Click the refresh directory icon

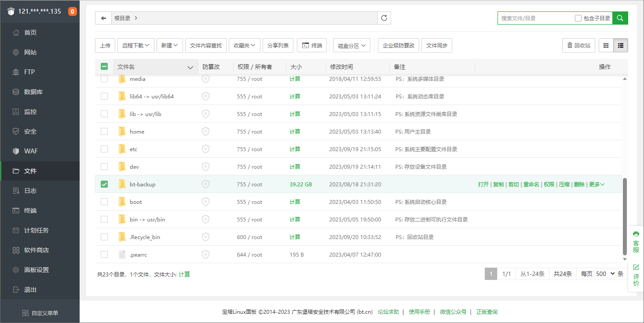coord(384,18)
